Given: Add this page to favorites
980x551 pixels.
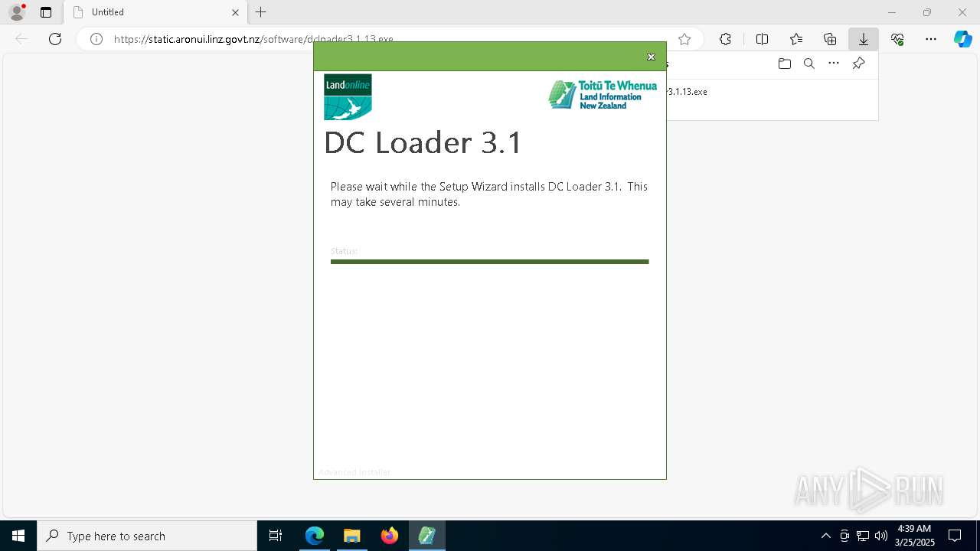Looking at the screenshot, I should tap(684, 39).
